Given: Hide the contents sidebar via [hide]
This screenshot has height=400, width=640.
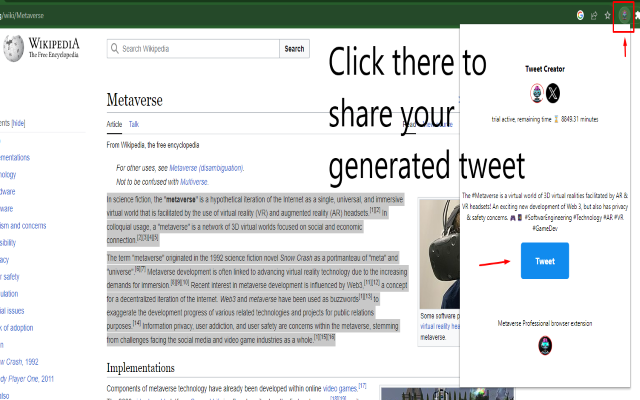Looking at the screenshot, I should (18, 123).
